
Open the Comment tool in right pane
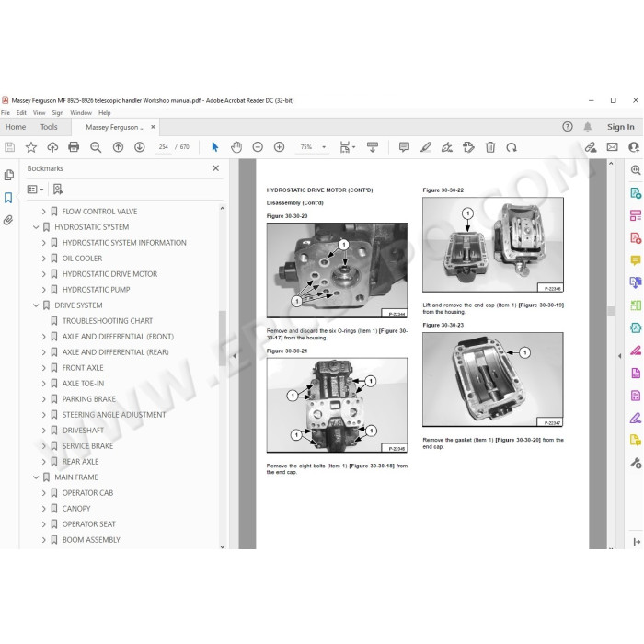pyautogui.click(x=636, y=260)
